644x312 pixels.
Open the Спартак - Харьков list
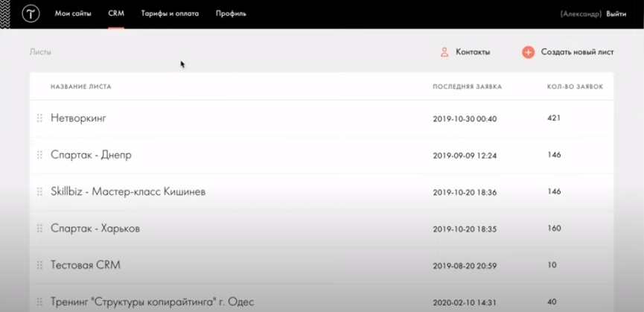[x=95, y=229]
